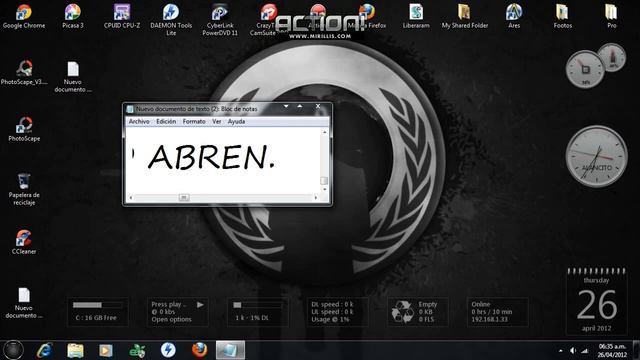Open the Ver menu in Notepad
Image resolution: width=640 pixels, height=360 pixels.
[x=216, y=121]
